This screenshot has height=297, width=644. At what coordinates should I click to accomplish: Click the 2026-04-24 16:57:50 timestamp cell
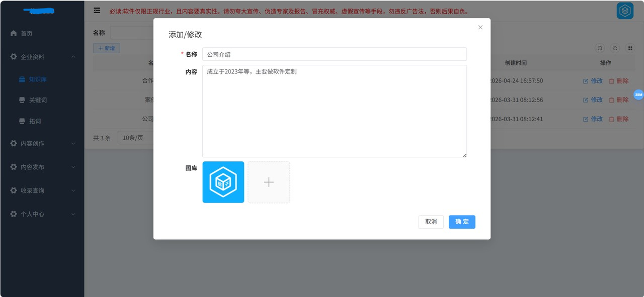click(517, 81)
